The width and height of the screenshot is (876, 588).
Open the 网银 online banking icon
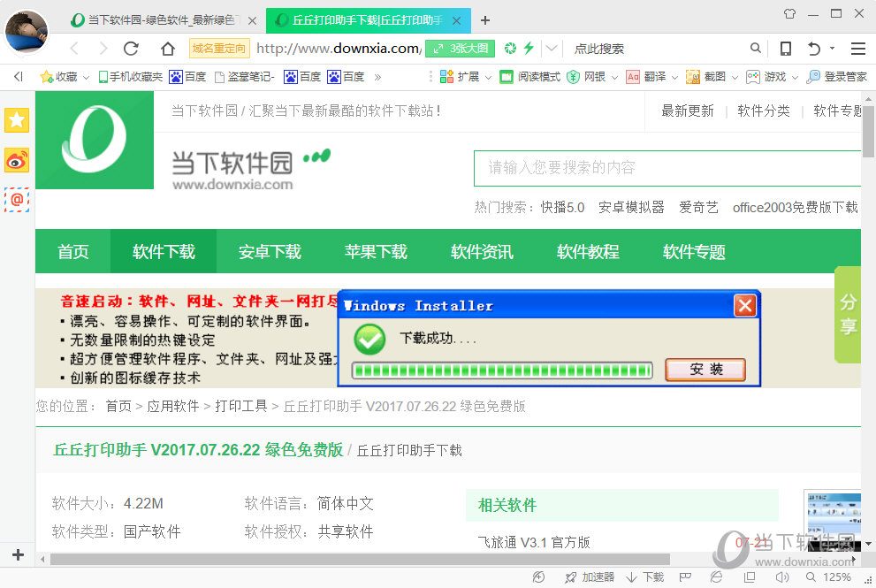(x=594, y=77)
